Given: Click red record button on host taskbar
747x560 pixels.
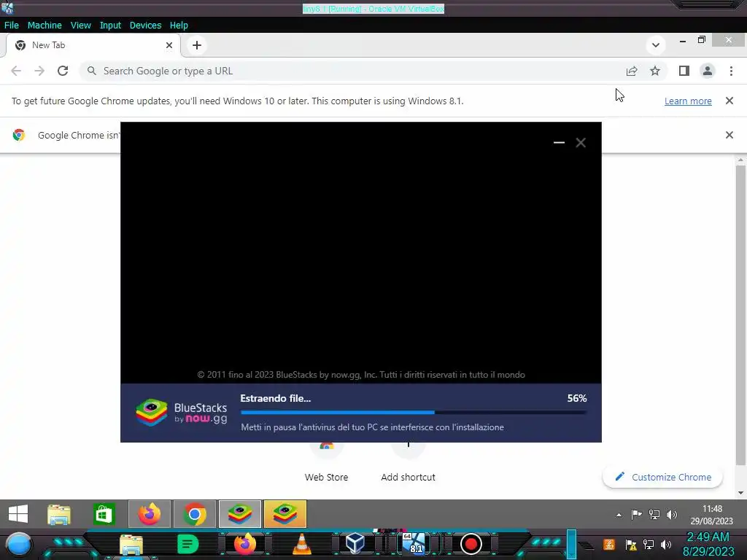Looking at the screenshot, I should point(471,544).
